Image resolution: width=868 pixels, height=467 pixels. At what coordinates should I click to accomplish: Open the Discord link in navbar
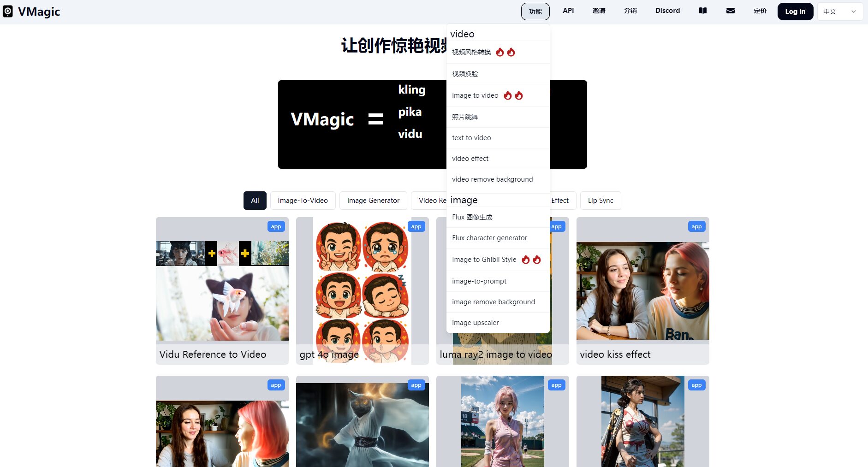(667, 11)
